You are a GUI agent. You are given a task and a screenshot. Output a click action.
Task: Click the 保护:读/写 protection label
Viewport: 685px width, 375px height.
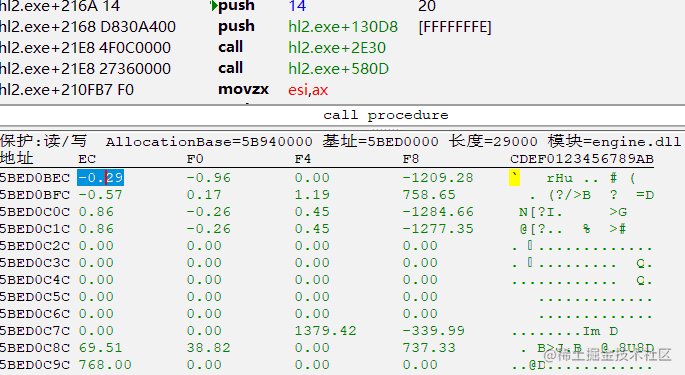[x=43, y=141]
